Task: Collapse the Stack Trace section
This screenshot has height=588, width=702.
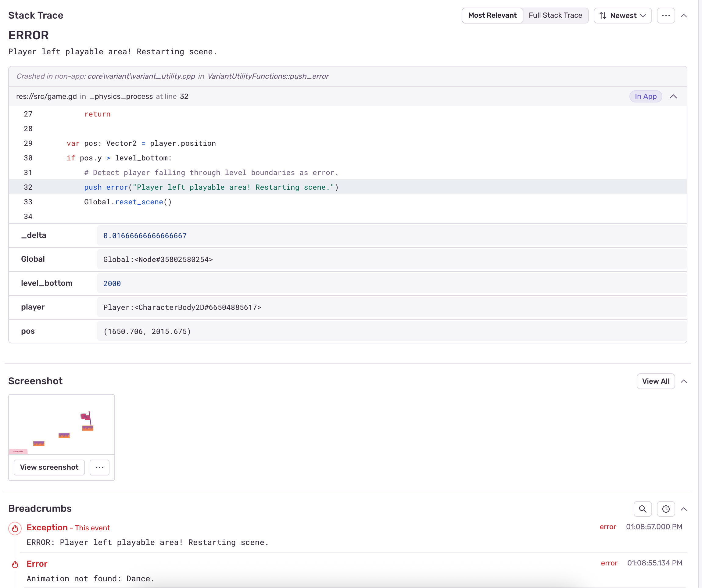Action: [x=684, y=15]
